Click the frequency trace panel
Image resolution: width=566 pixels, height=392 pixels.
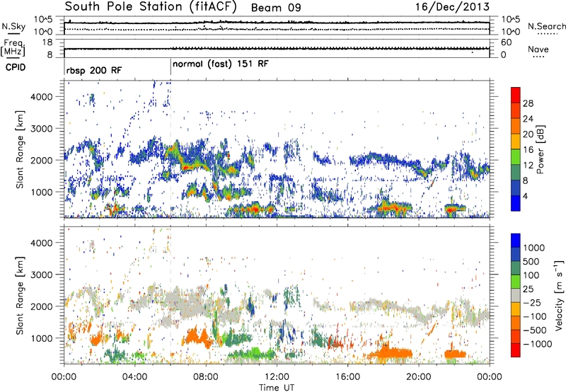277,48
